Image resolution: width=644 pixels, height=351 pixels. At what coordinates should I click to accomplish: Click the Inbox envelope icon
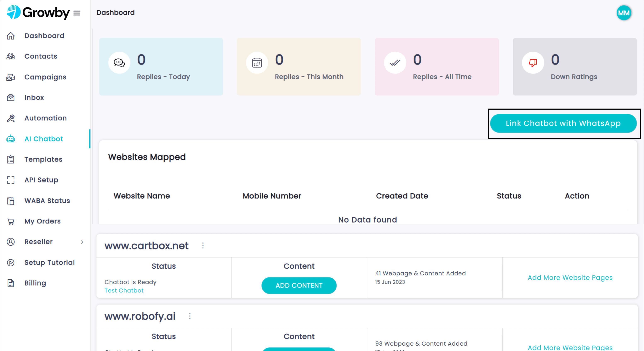click(11, 98)
